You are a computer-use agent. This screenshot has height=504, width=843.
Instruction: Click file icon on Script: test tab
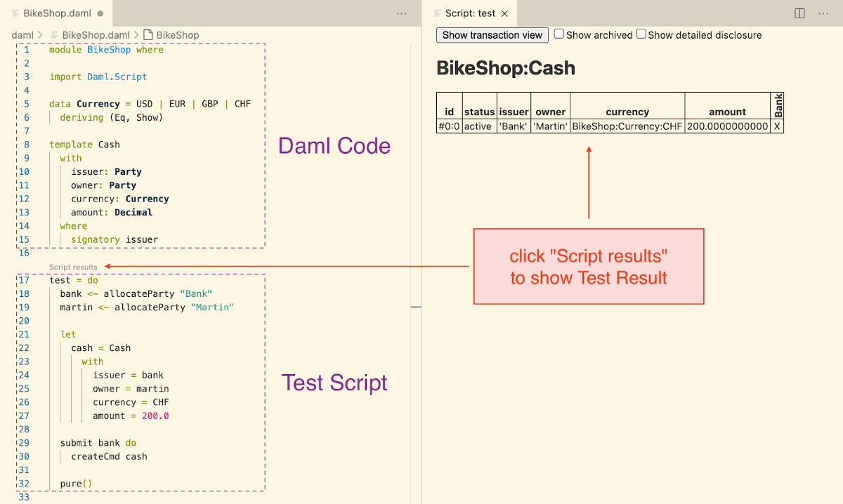coord(438,13)
